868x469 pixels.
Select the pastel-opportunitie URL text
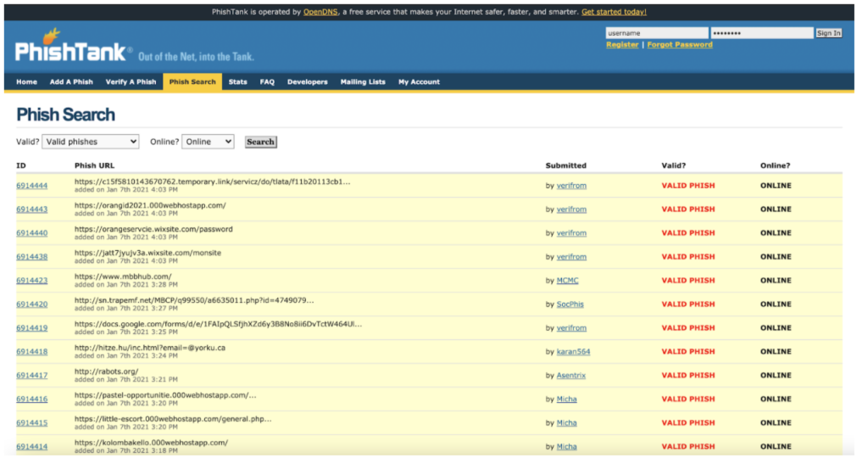coord(165,396)
